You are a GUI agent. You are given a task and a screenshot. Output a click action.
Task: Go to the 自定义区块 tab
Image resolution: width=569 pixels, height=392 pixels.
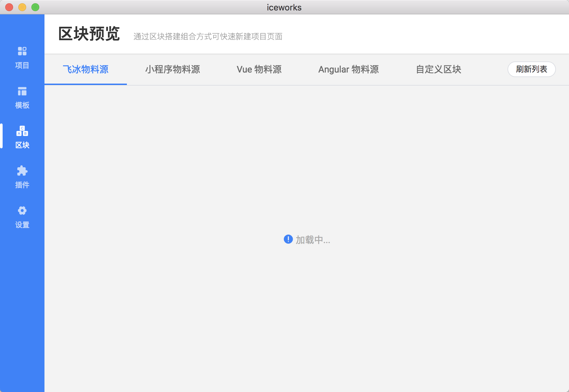point(439,69)
